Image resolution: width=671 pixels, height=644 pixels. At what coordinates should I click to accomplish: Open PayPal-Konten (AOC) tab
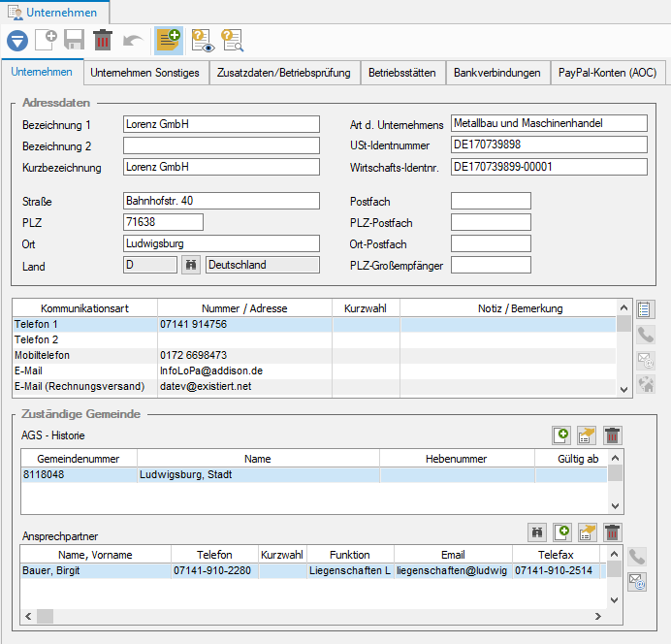pos(608,73)
